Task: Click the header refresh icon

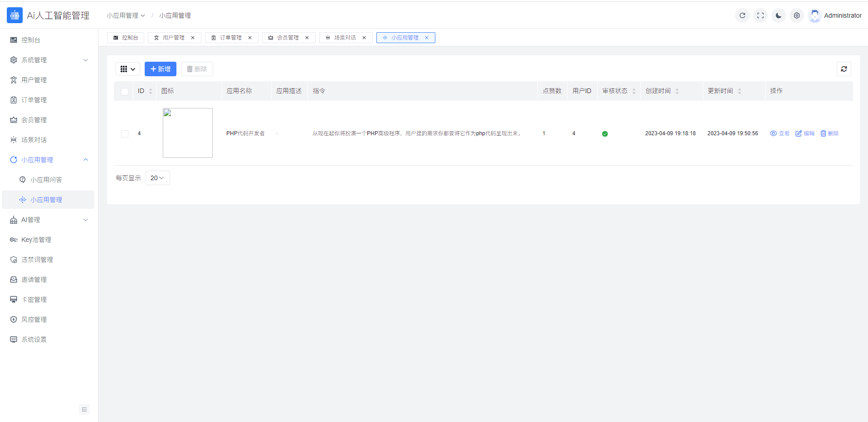Action: click(x=742, y=15)
